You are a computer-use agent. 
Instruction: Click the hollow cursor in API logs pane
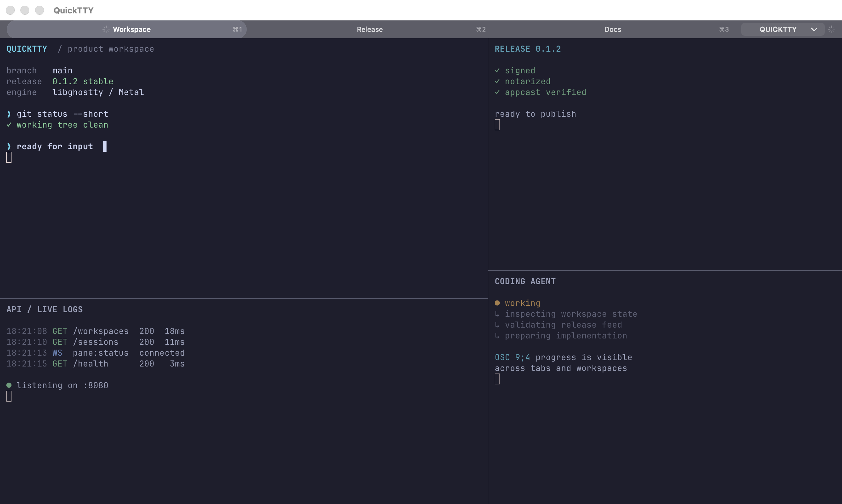(9, 396)
